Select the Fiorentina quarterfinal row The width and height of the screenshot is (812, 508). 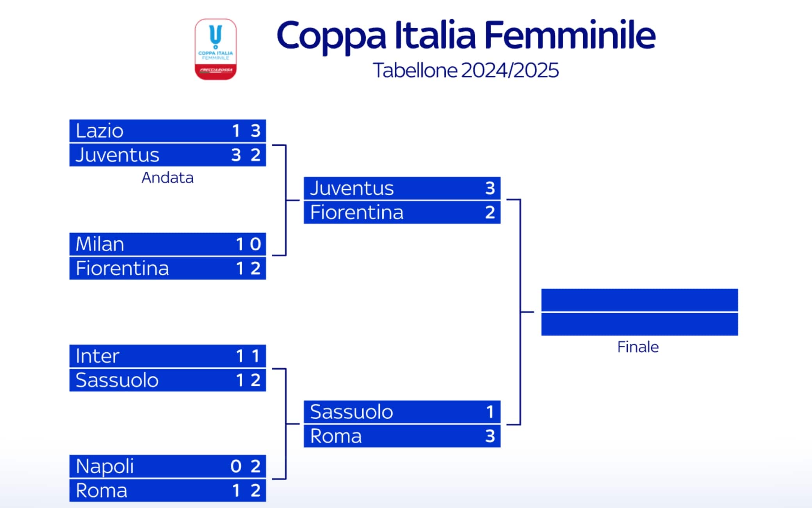167,268
